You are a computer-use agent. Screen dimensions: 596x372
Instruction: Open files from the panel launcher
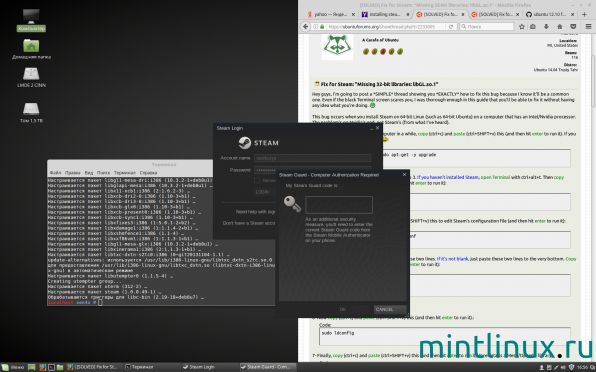pyautogui.click(x=60, y=367)
